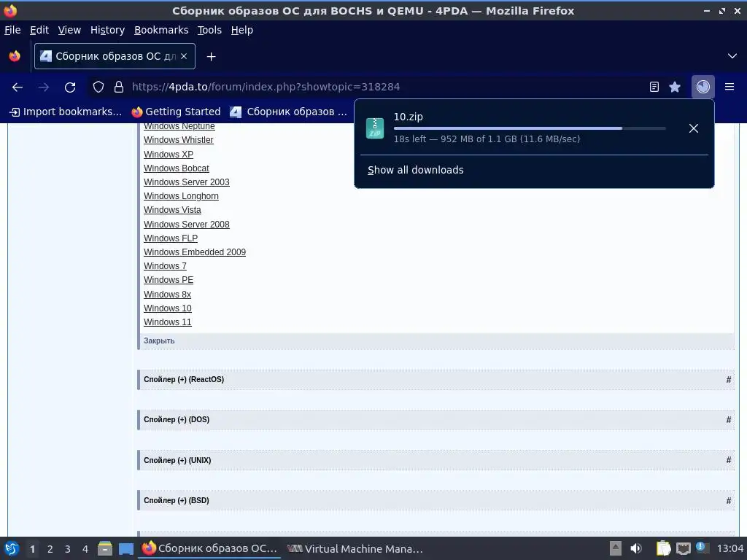Click the 10.zip file icon
The image size is (747, 560).
click(x=375, y=128)
